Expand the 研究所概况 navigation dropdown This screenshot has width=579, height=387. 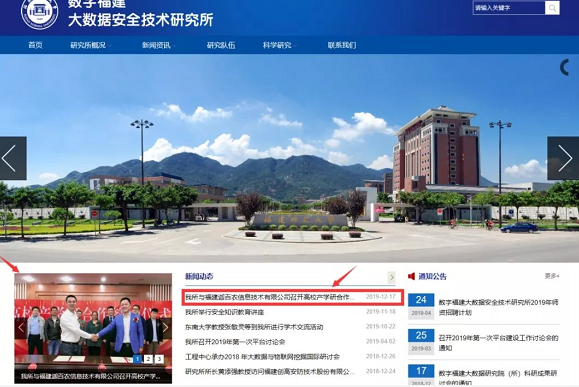point(90,45)
